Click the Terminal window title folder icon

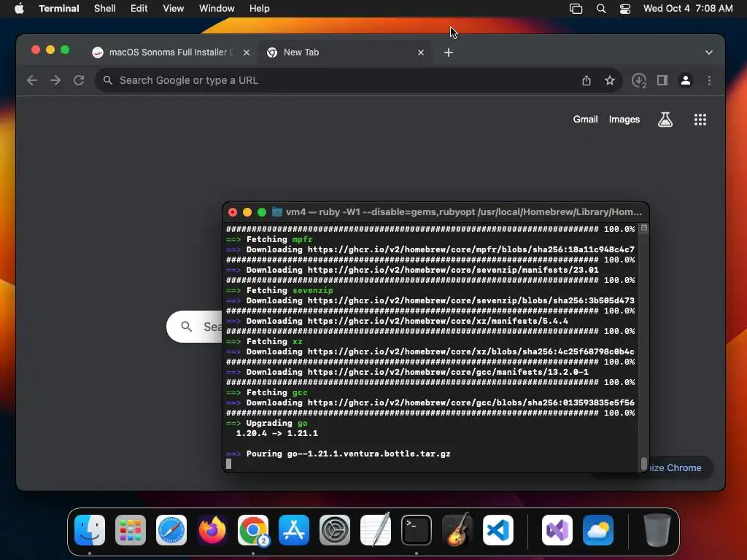click(x=276, y=212)
